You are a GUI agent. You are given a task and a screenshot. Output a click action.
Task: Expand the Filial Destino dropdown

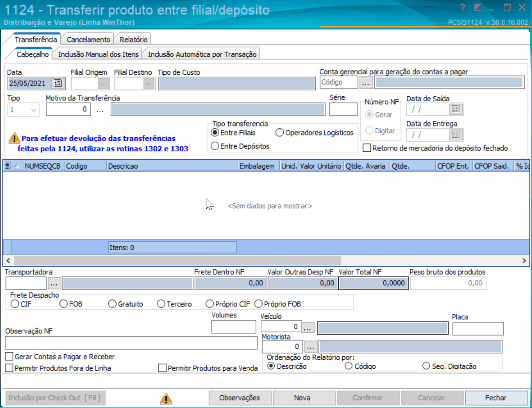(149, 83)
